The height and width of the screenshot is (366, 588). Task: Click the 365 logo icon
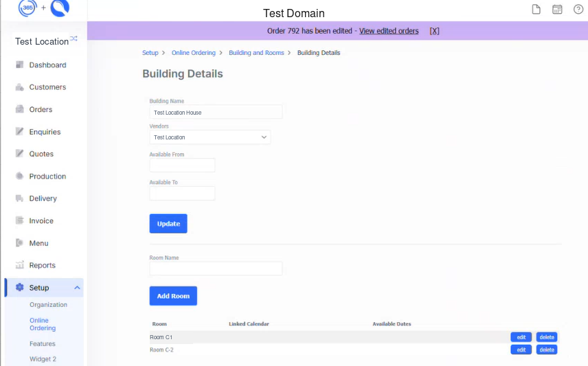27,8
